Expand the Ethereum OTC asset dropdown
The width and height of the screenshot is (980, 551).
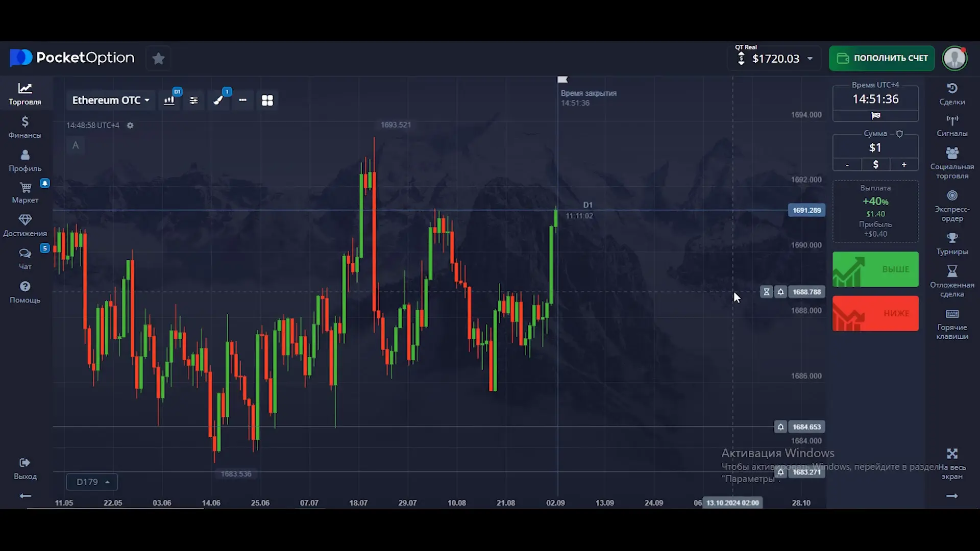[x=111, y=101]
